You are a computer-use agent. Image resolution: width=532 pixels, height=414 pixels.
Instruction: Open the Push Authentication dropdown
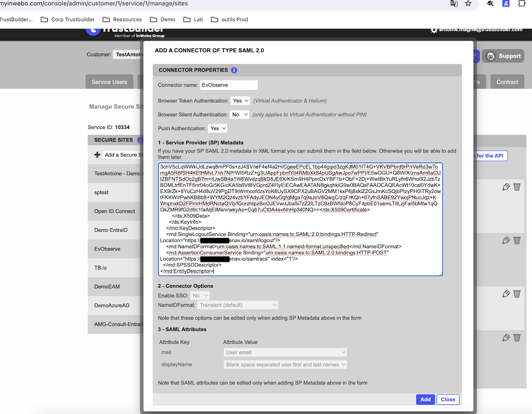[x=218, y=128]
